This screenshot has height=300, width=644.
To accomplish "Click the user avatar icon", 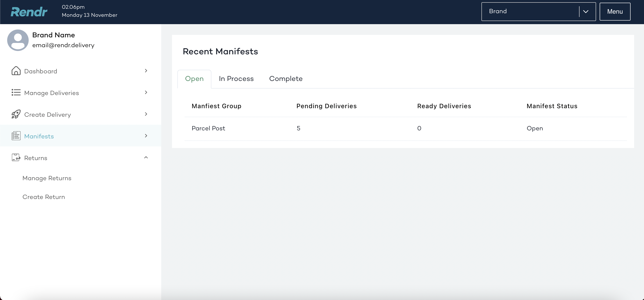I will (x=18, y=40).
